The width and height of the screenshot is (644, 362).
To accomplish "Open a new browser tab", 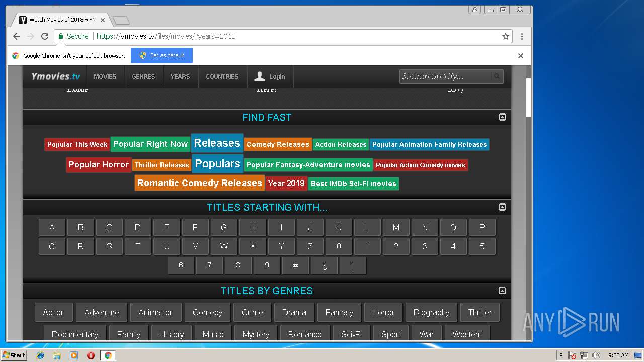I will coord(121,20).
